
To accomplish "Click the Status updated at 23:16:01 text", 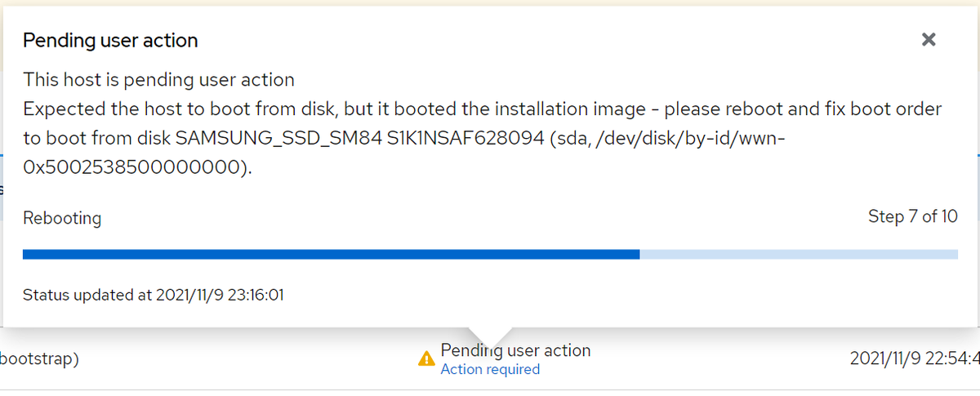I will (x=153, y=295).
